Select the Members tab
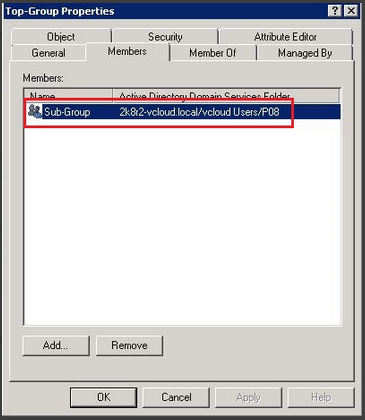 pos(127,51)
